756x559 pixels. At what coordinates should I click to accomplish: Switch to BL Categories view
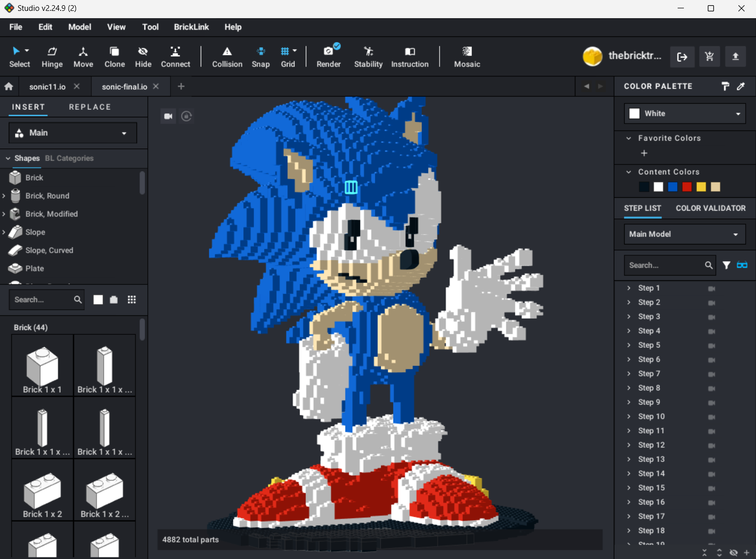[x=69, y=158]
